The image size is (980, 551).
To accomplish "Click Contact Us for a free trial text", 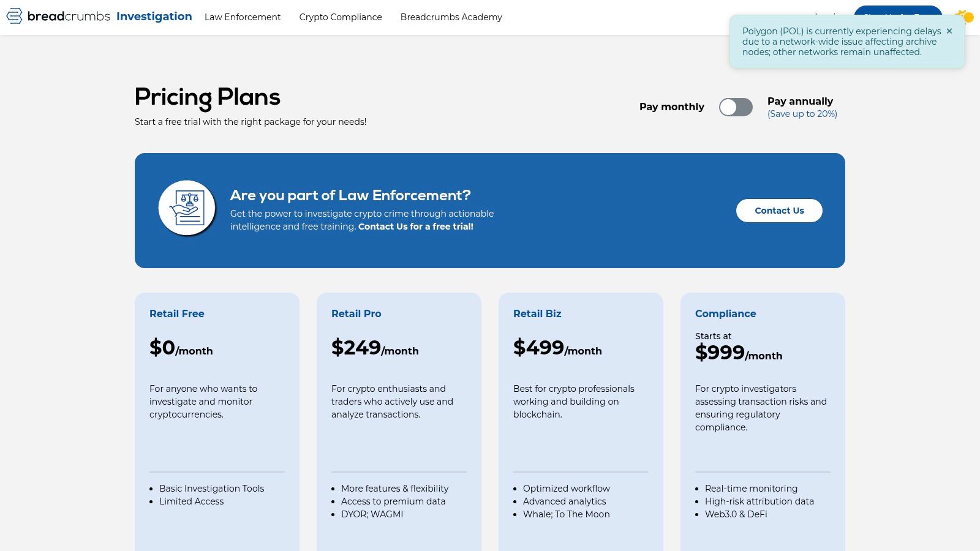I will pos(415,227).
